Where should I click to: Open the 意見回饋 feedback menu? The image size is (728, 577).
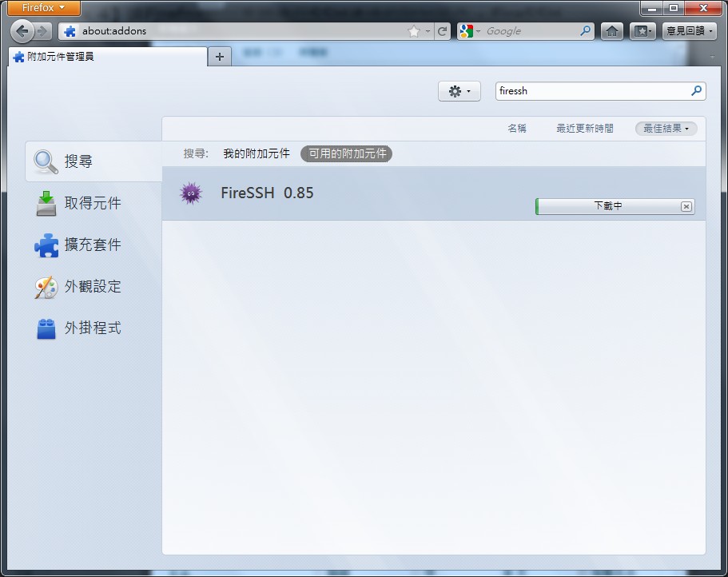[689, 31]
